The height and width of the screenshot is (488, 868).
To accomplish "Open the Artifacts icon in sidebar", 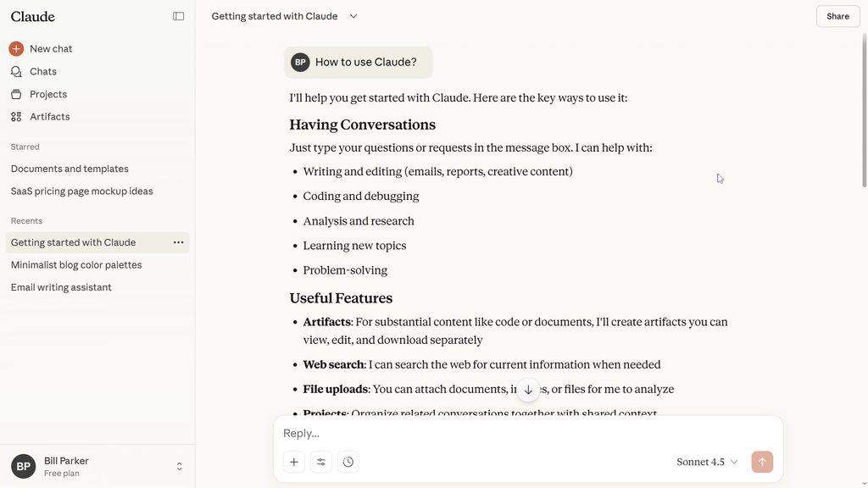I will 16,117.
